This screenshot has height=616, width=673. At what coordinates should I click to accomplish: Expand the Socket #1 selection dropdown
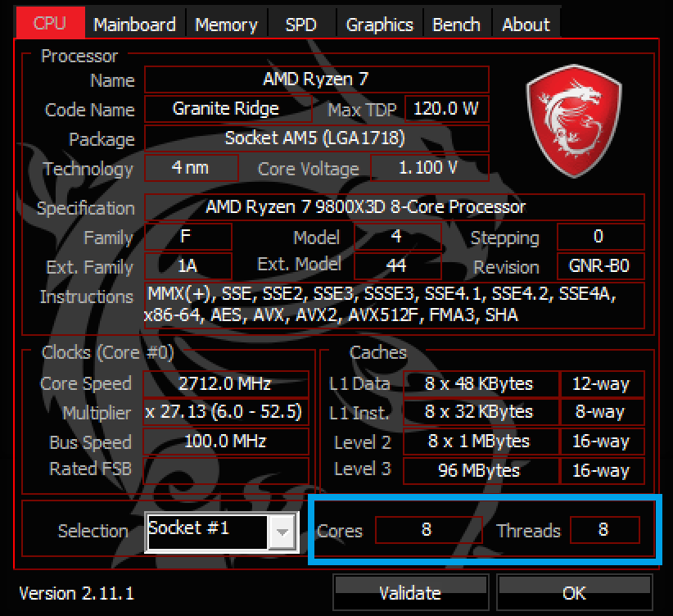[282, 532]
